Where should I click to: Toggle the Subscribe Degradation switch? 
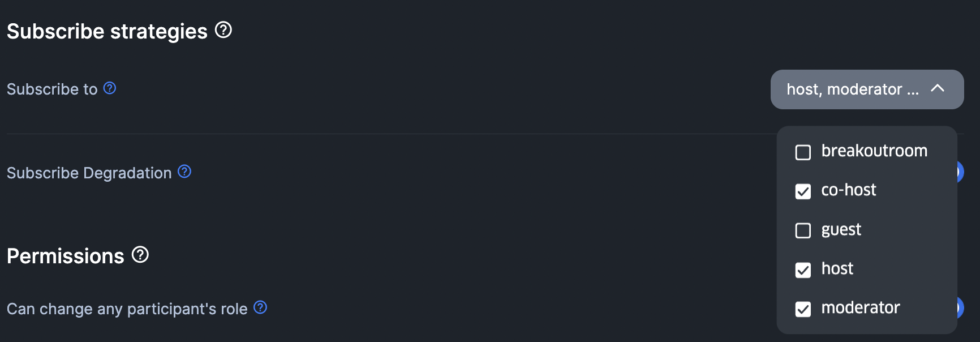pyautogui.click(x=960, y=172)
